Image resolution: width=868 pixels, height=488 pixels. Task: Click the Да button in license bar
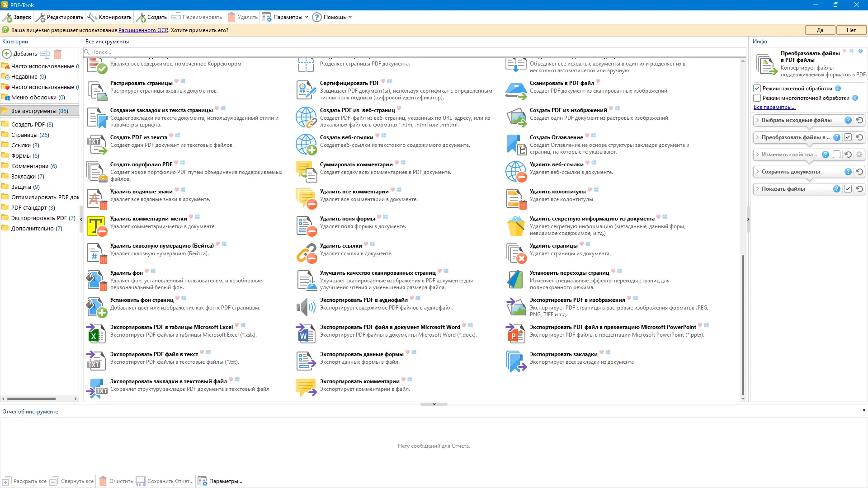point(820,30)
